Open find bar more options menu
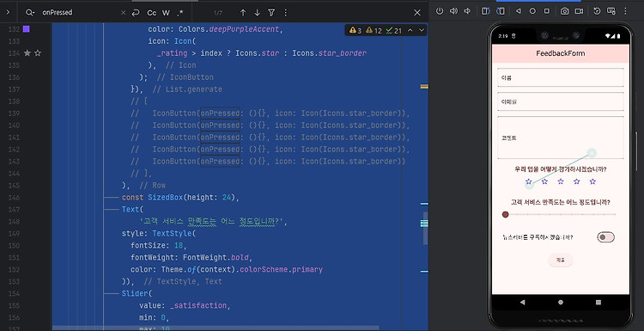Image resolution: width=644 pixels, height=331 pixels. [x=285, y=13]
